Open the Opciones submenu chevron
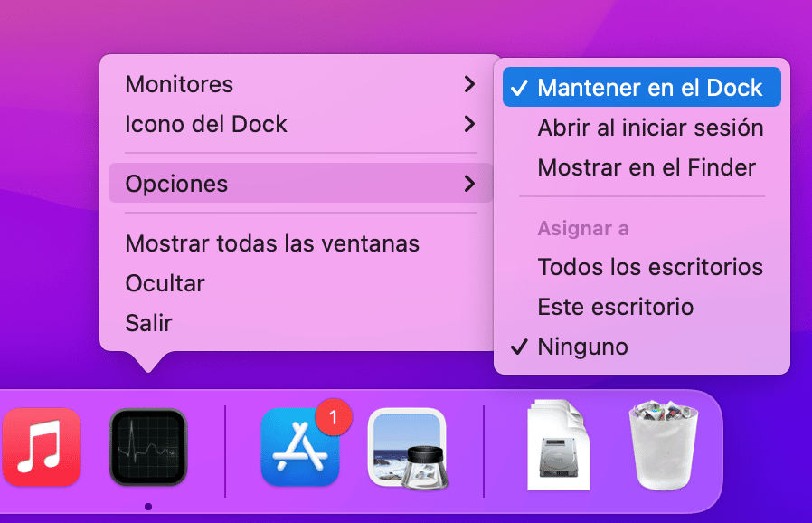This screenshot has width=812, height=523. [x=469, y=184]
